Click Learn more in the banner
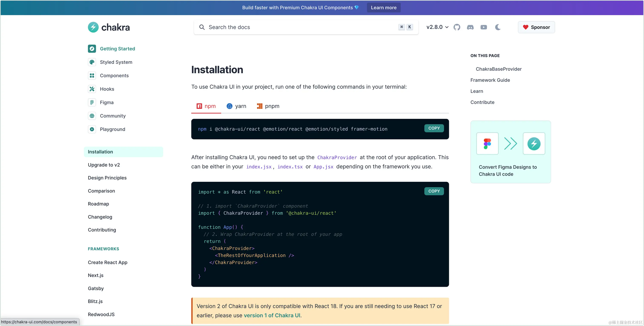644x326 pixels. (x=384, y=7)
